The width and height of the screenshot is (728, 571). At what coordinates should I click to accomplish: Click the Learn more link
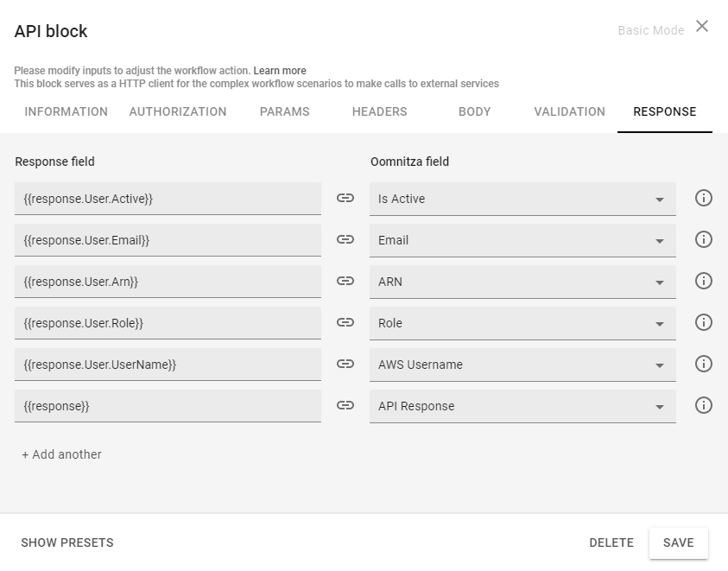[x=281, y=71]
